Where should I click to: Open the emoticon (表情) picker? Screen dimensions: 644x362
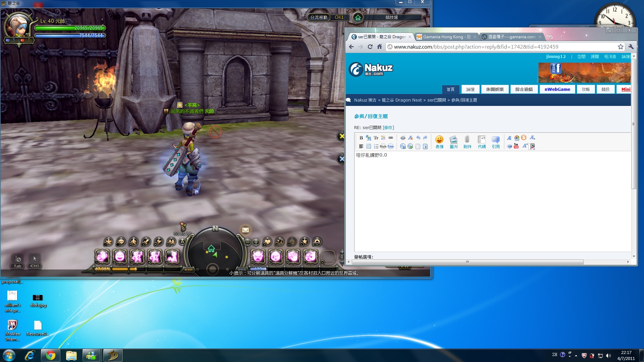pyautogui.click(x=439, y=142)
